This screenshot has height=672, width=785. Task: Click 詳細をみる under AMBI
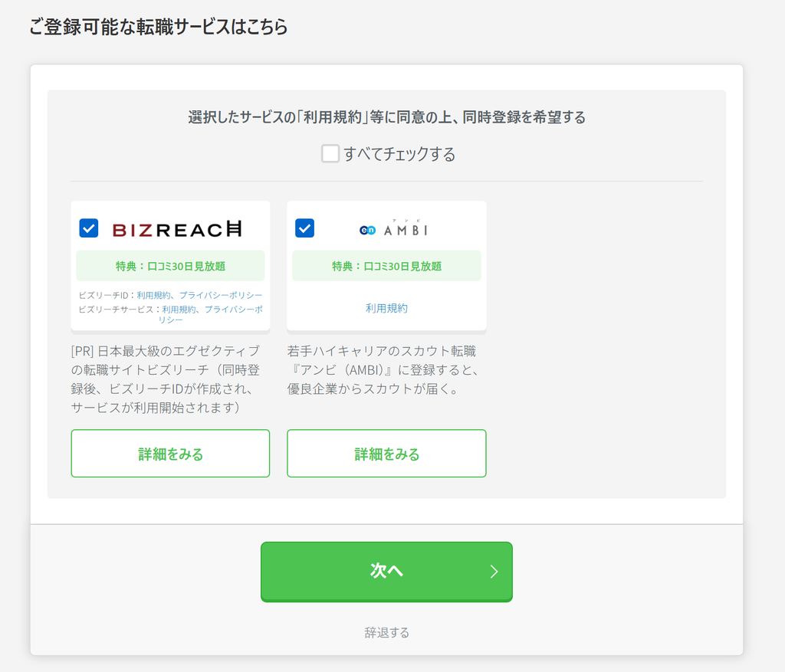[x=386, y=454]
